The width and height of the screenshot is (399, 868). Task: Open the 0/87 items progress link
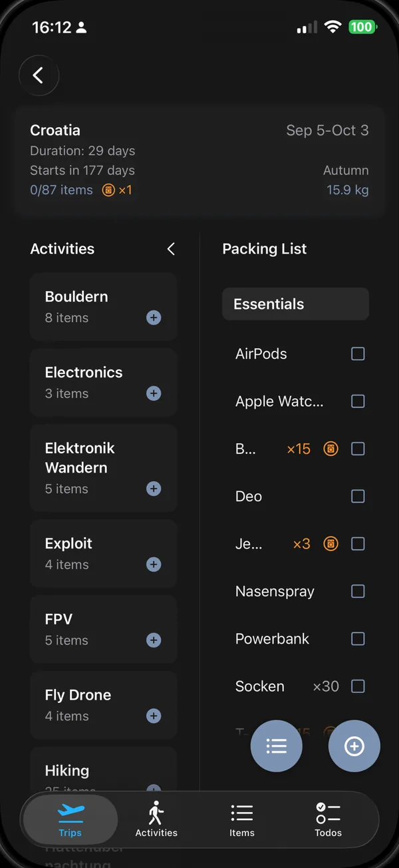[62, 190]
